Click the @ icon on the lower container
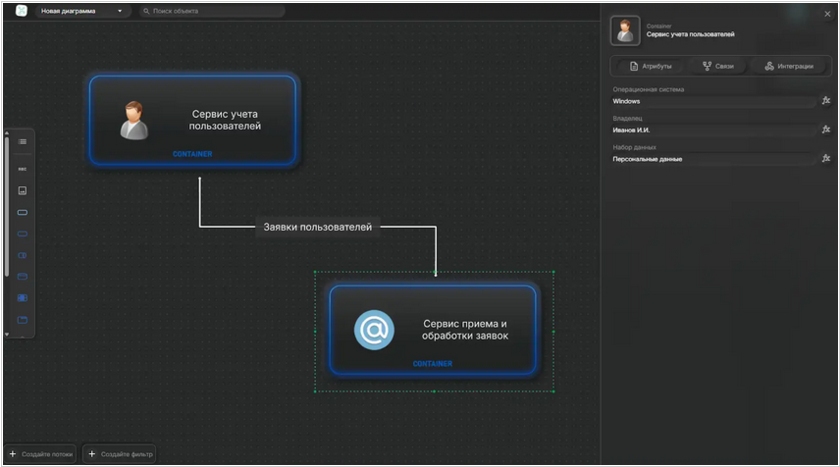 374,330
